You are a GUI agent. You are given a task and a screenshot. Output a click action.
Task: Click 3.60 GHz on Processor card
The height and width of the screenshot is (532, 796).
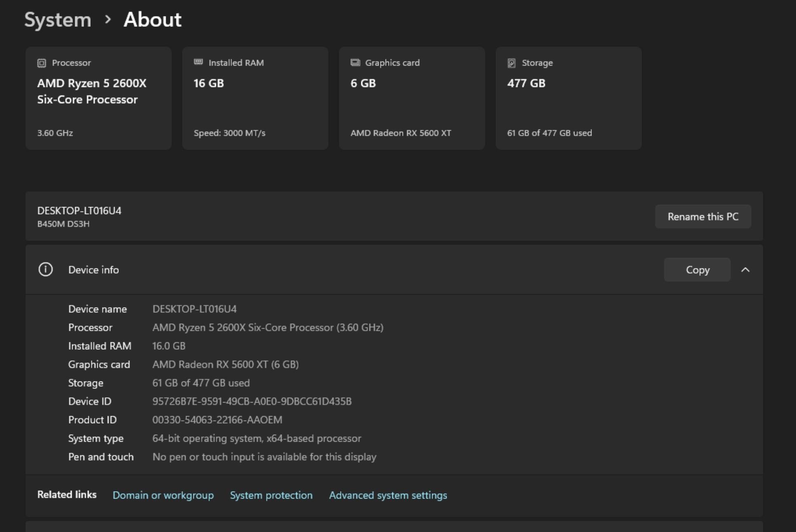55,133
